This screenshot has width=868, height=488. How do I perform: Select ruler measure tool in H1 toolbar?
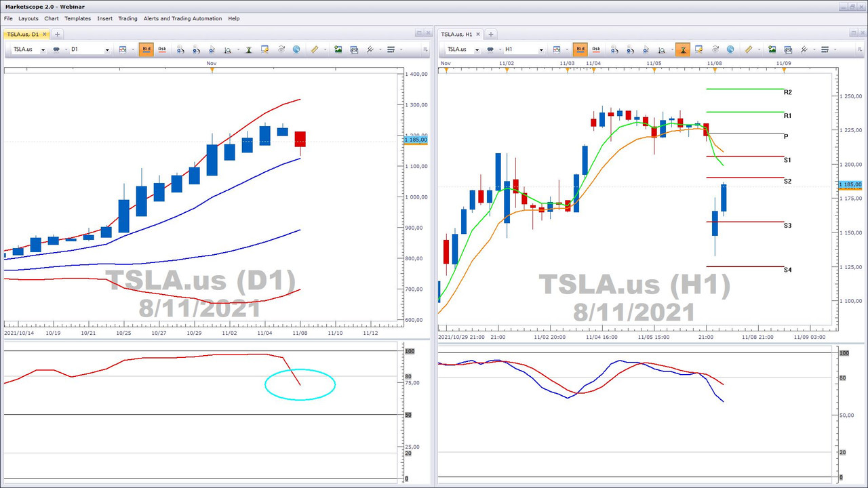point(749,49)
